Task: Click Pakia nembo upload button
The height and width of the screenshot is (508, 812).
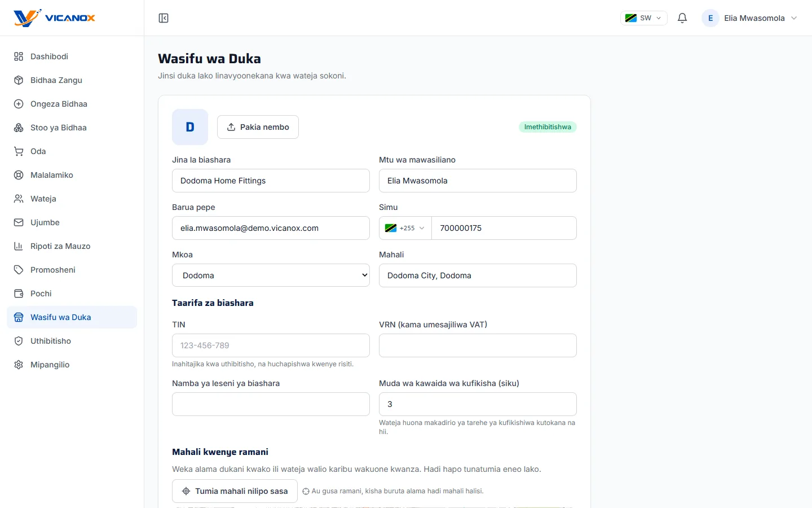Action: [x=258, y=127]
